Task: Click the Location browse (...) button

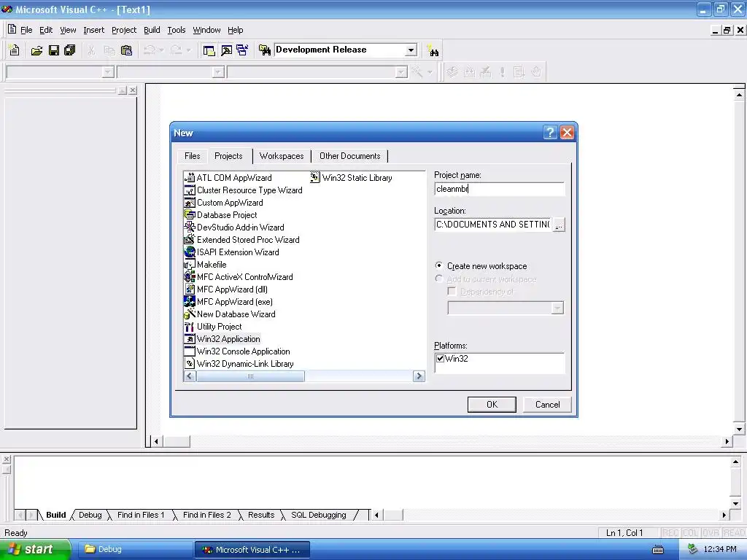Action: [559, 225]
